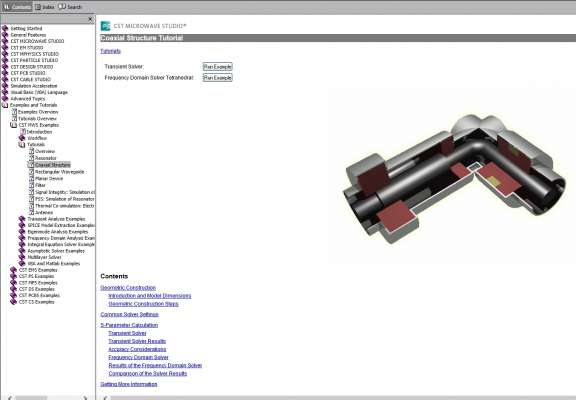
Task: Click the page icon beside Planar Device
Action: 31,179
